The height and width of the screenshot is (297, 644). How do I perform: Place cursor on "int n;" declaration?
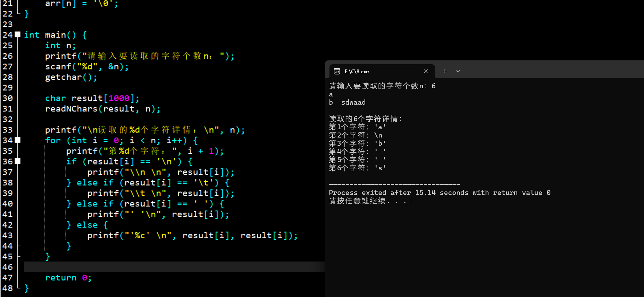[x=60, y=45]
